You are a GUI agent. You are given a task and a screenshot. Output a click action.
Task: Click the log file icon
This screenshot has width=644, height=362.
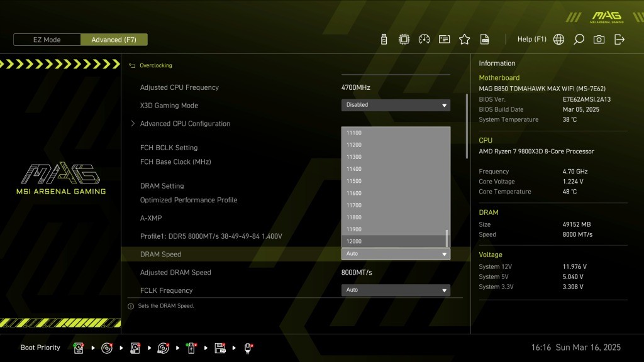point(485,40)
